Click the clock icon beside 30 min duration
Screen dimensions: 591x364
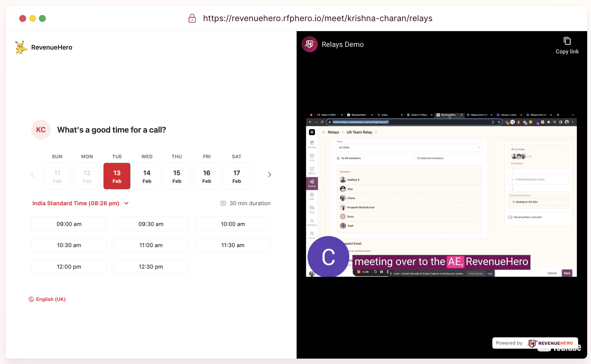pos(223,203)
